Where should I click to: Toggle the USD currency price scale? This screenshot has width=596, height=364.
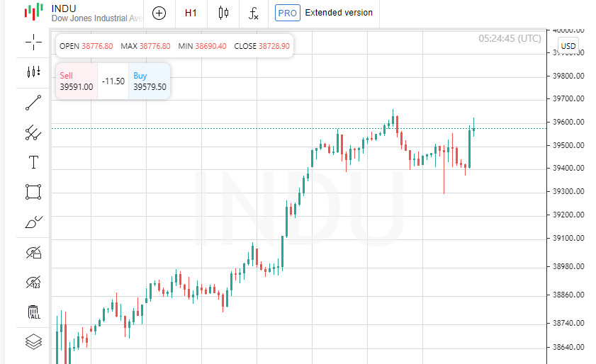pos(568,47)
